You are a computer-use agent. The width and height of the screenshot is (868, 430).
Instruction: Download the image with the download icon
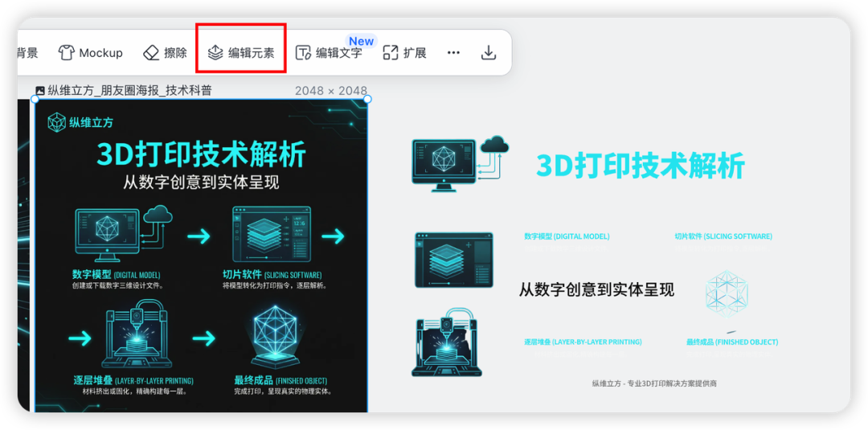point(488,53)
